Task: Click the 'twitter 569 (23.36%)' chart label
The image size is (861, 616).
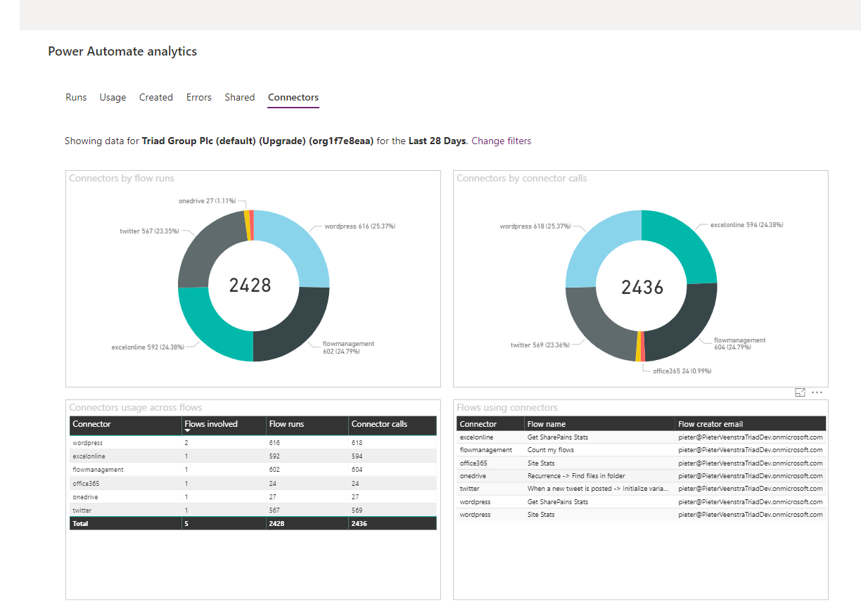Action: tap(540, 345)
